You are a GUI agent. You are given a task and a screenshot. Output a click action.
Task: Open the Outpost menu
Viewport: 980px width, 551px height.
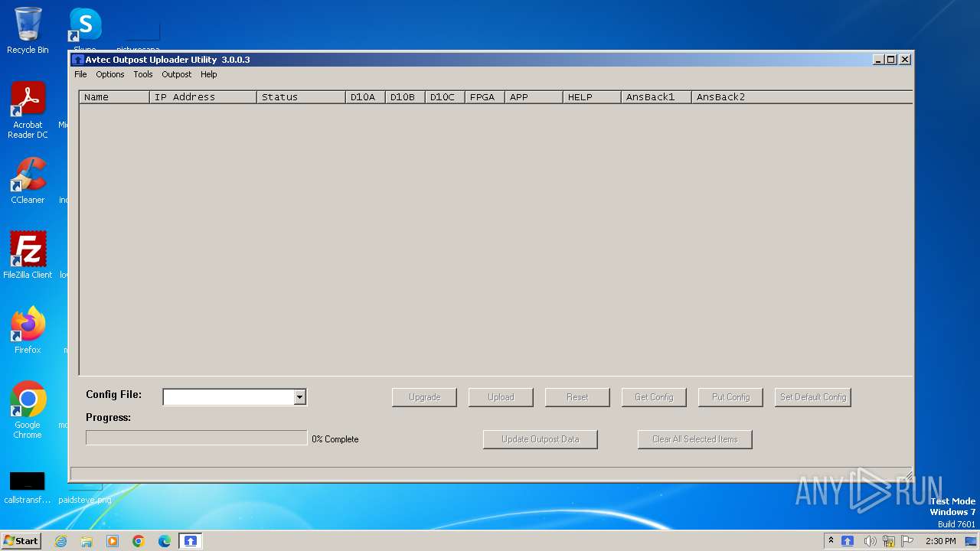coord(176,74)
